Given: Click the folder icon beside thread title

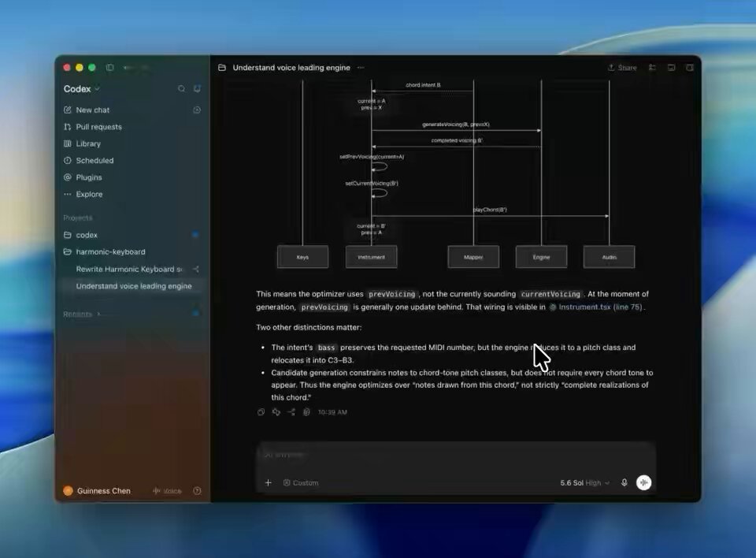Looking at the screenshot, I should click(x=222, y=68).
